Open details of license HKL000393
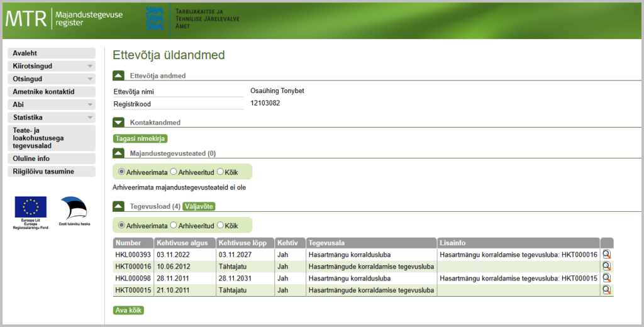The image size is (644, 327). pyautogui.click(x=607, y=254)
